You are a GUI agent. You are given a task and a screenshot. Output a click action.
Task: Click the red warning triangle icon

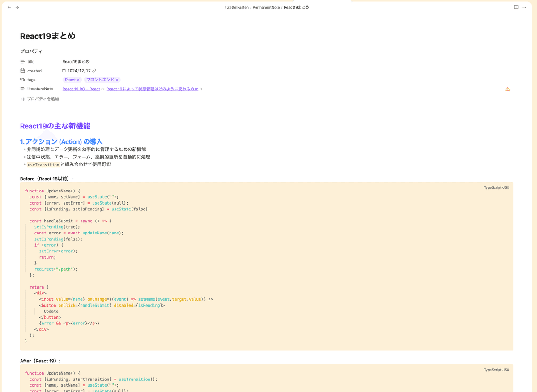tap(507, 89)
